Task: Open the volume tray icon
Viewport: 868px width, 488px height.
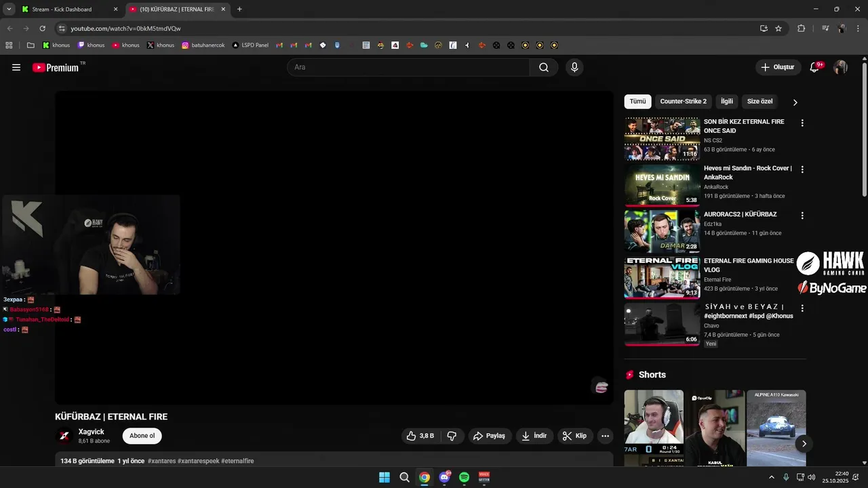Action: [x=812, y=477]
